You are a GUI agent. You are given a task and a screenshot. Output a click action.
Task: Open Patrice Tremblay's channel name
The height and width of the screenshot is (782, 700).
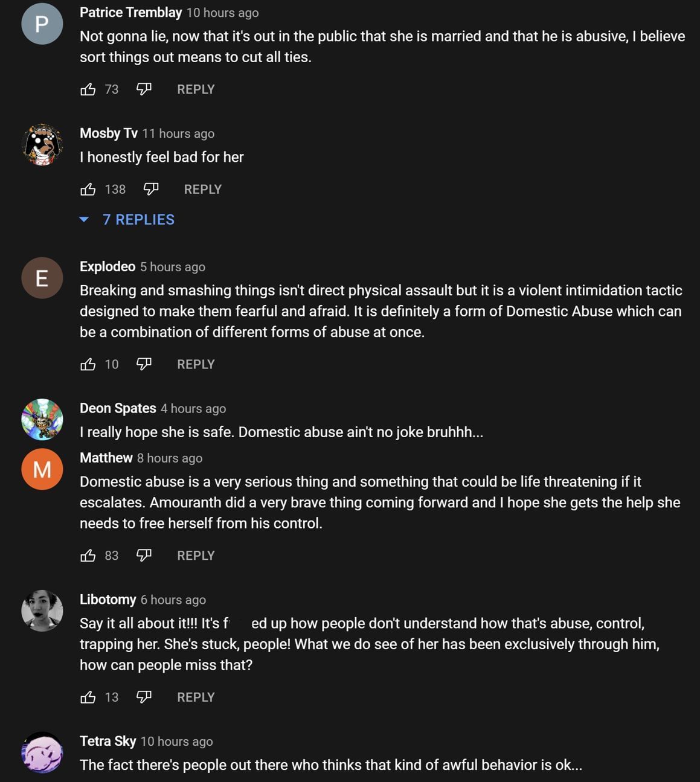[129, 12]
